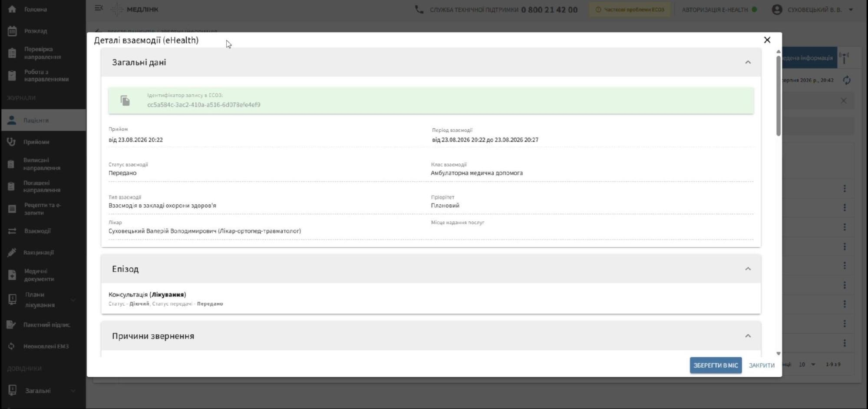
Task: Click the Плановий priority value
Action: click(445, 206)
